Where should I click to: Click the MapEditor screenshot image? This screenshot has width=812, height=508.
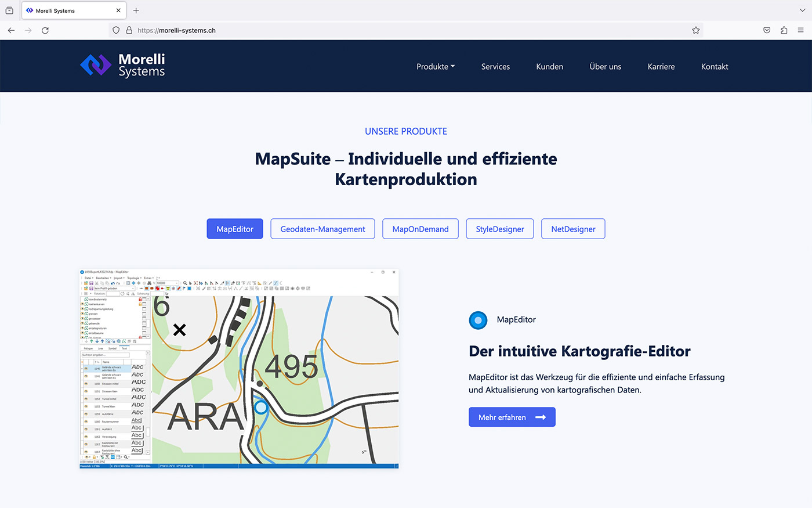point(239,368)
